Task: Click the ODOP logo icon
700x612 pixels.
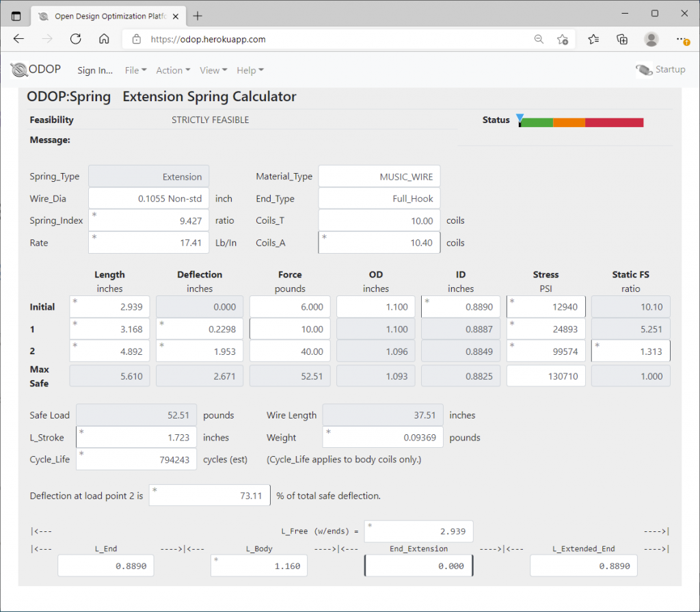Action: tap(17, 69)
